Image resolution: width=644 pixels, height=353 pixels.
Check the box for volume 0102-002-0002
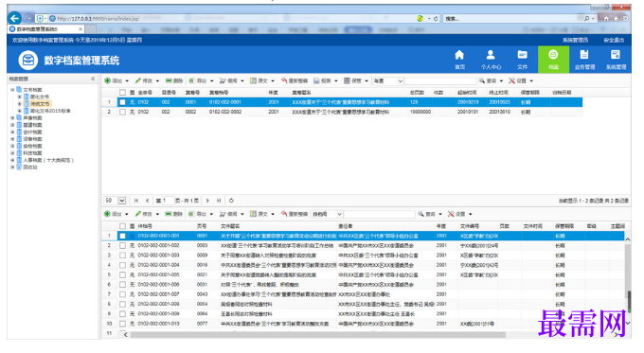[122, 112]
